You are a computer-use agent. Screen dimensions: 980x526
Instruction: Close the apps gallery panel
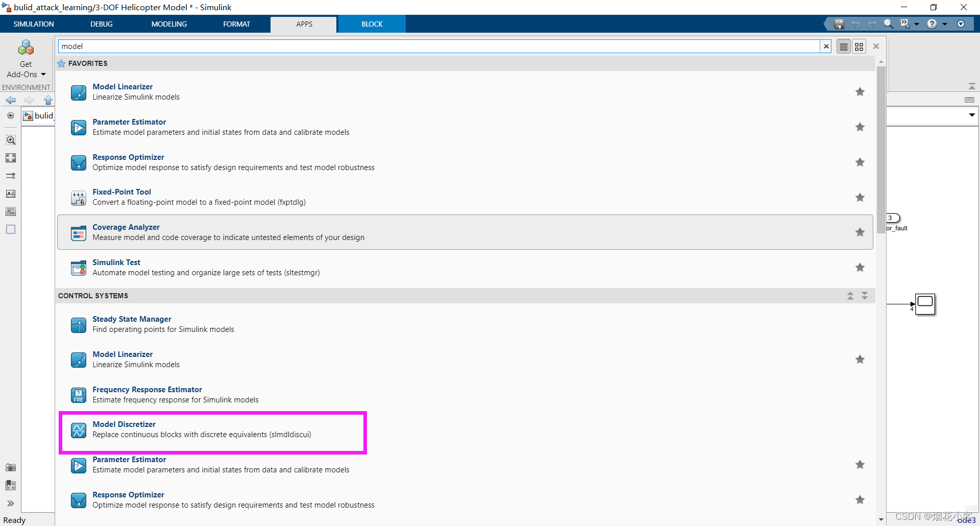click(x=876, y=46)
